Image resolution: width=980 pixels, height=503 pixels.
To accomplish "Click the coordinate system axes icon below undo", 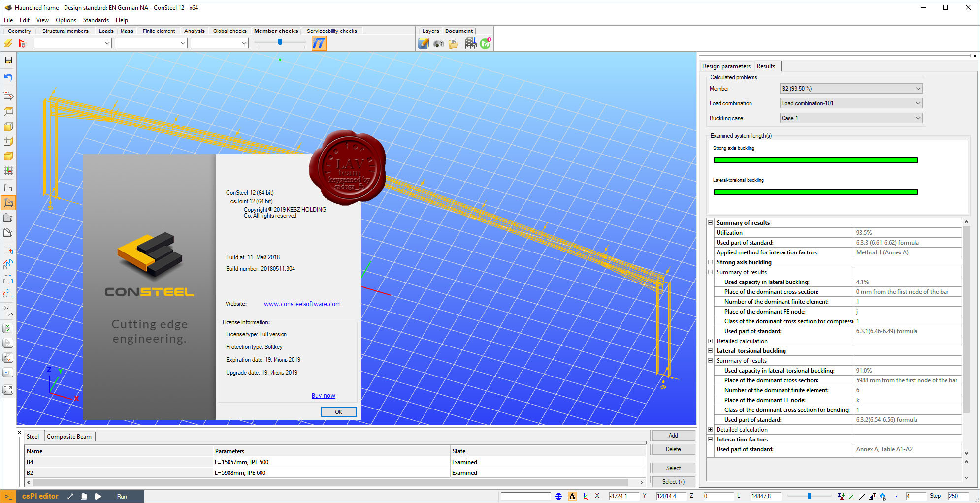I will pyautogui.click(x=8, y=95).
